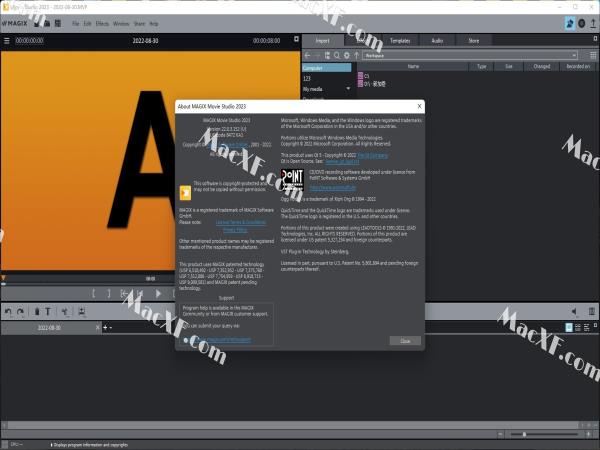Screen dimensions: 600x450
Task: Open the media browser options gear
Action: pos(347,55)
